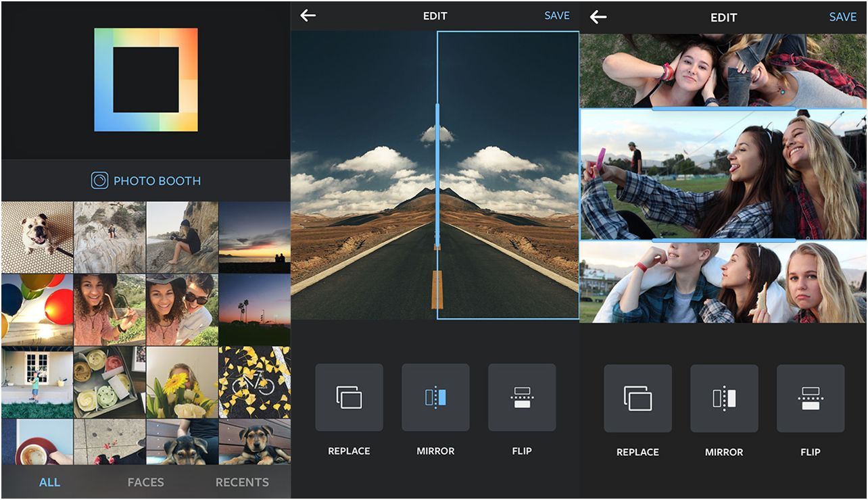868x500 pixels.
Task: Switch to the FACES tab
Action: click(145, 482)
